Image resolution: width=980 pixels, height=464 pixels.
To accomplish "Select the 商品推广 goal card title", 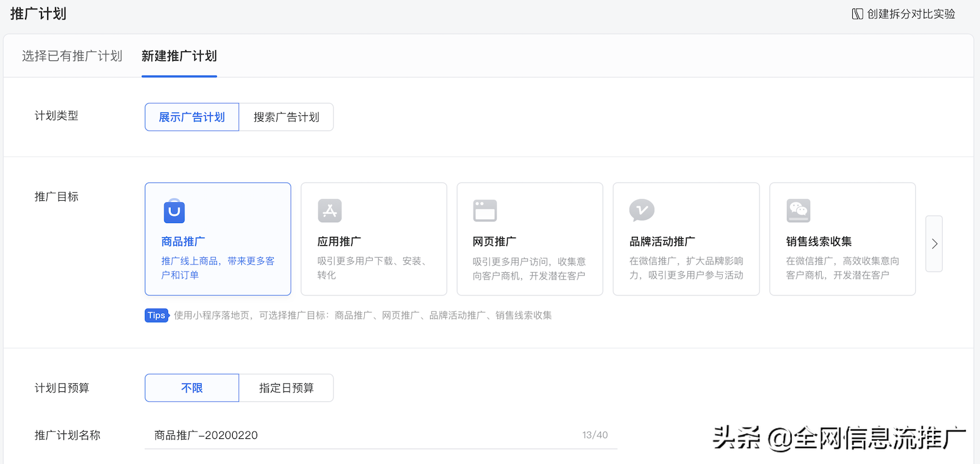I will pyautogui.click(x=183, y=242).
